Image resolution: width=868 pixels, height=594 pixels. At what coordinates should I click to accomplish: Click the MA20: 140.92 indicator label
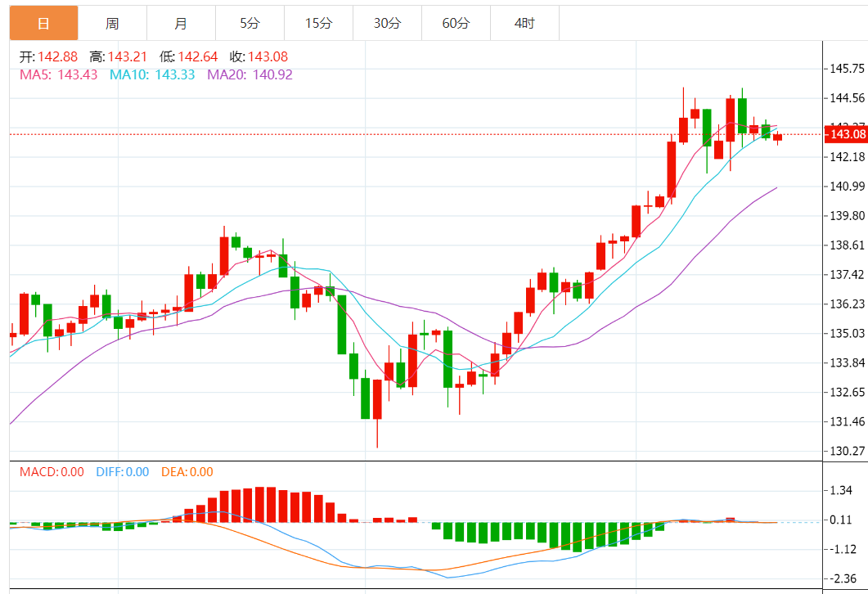click(250, 74)
